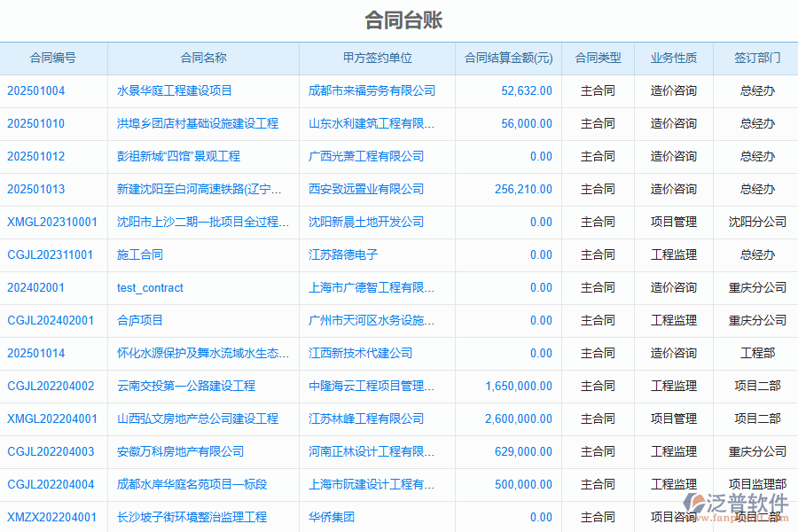This screenshot has width=798, height=532.
Task: Open contract number 202501004
Action: [x=35, y=91]
